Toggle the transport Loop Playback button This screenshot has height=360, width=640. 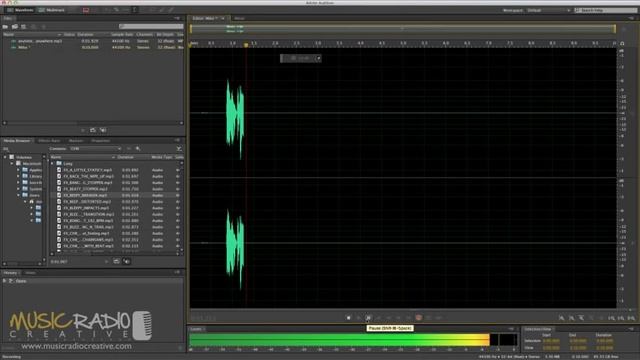(428, 318)
